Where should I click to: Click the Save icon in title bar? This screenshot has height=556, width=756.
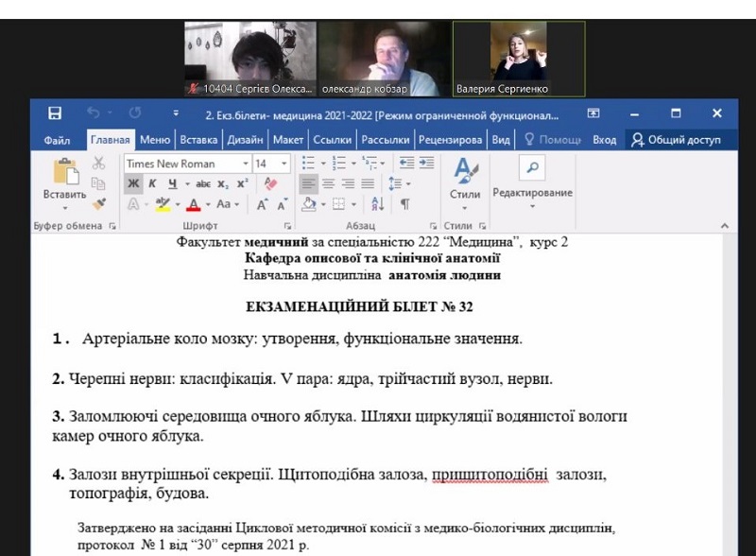click(x=55, y=113)
